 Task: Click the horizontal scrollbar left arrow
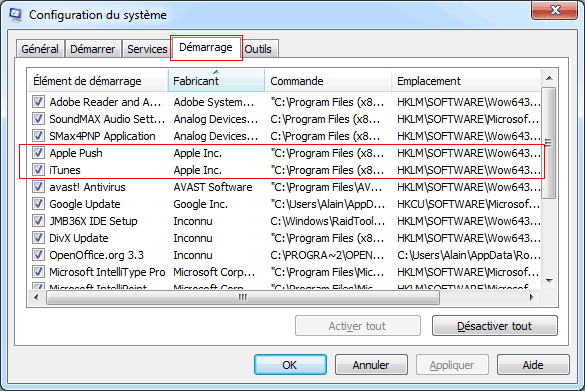[36, 297]
